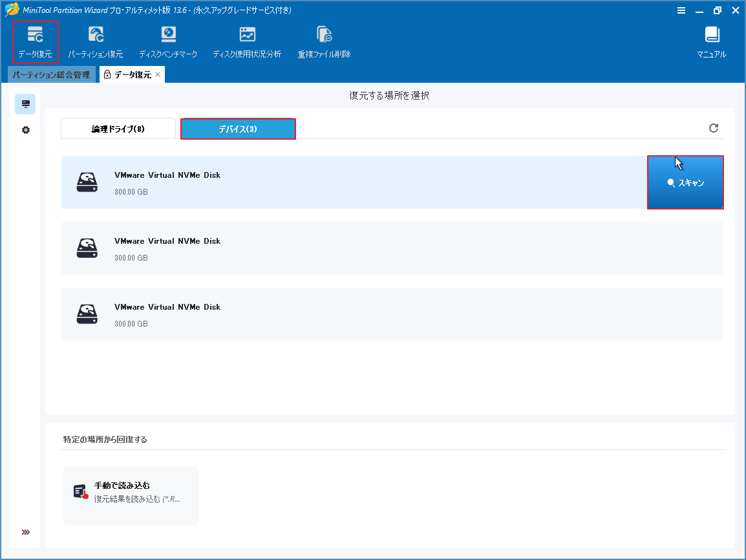Refresh the device list

(713, 128)
